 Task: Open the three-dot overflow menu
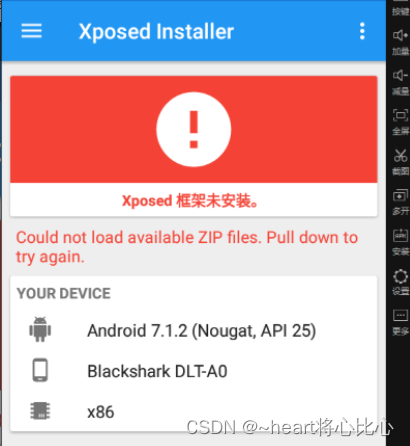(362, 31)
